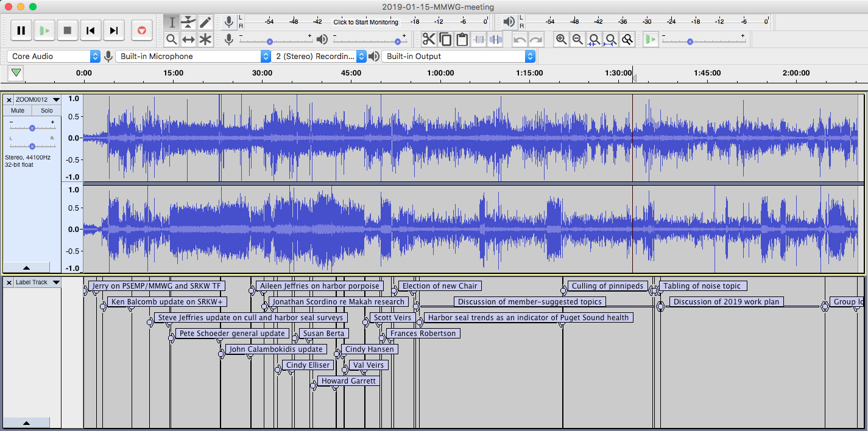Collapse the ZOOM0012 audio track

click(x=27, y=267)
